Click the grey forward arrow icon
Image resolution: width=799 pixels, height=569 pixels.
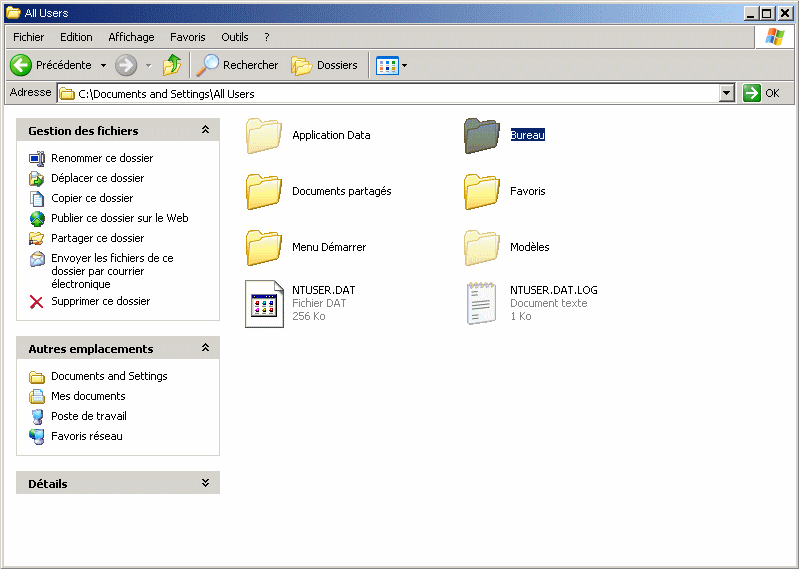126,65
